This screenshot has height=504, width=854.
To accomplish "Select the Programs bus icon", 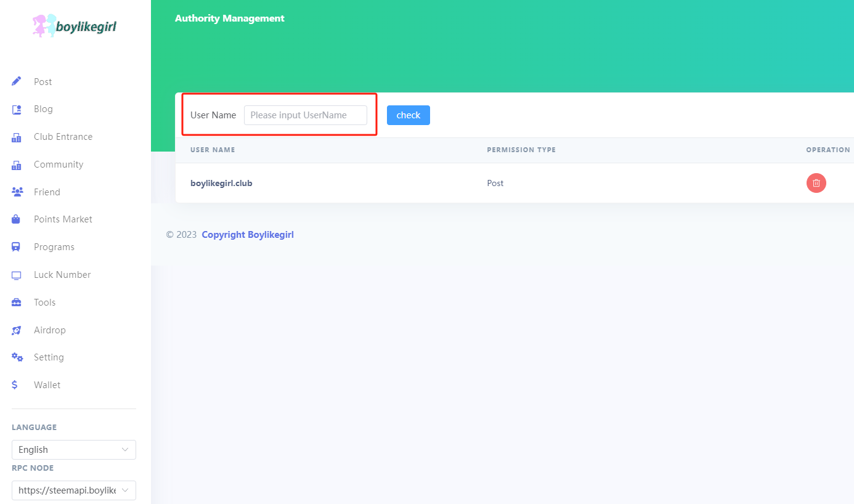I will 17,247.
